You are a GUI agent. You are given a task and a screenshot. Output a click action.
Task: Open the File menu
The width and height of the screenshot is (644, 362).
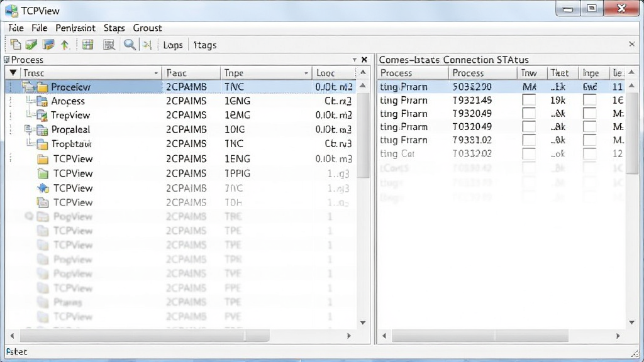(40, 28)
